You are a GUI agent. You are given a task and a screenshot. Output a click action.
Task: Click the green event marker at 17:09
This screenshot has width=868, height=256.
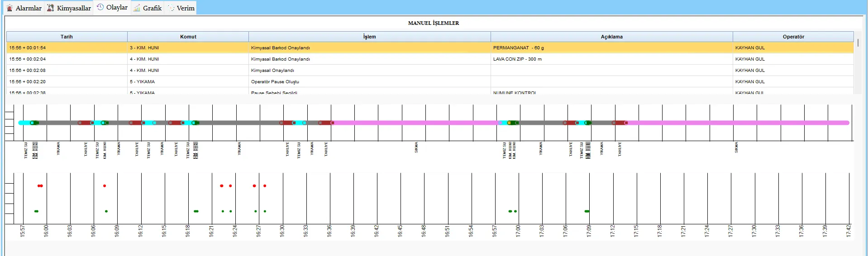tap(587, 211)
